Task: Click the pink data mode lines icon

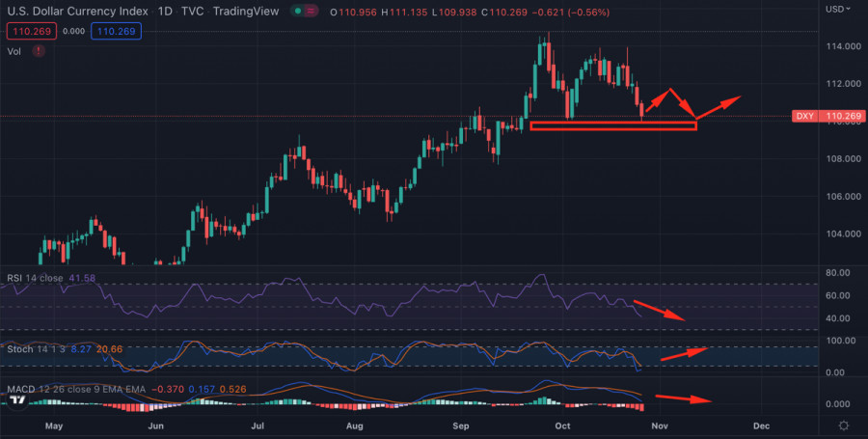Action: pos(312,11)
